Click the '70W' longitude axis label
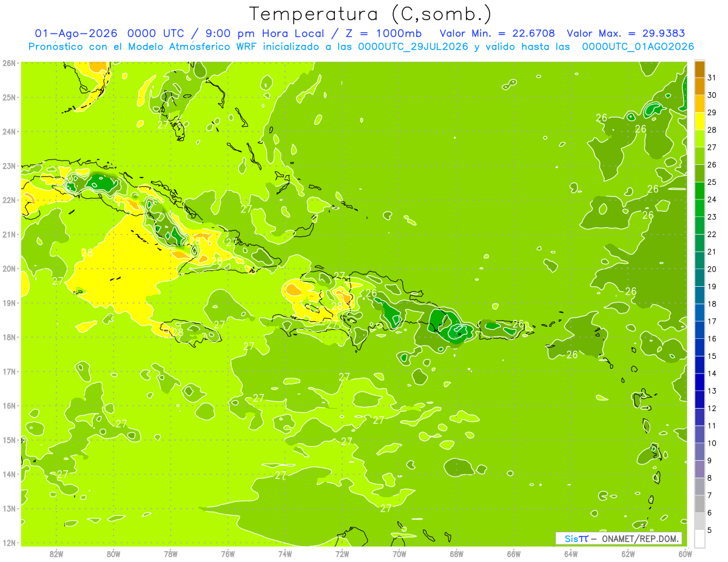The height and width of the screenshot is (562, 728). point(399,553)
